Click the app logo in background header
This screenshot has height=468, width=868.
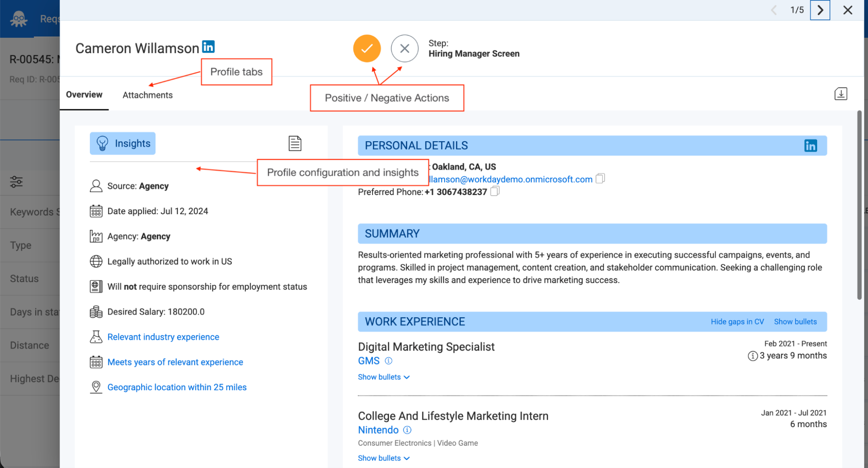click(x=19, y=19)
